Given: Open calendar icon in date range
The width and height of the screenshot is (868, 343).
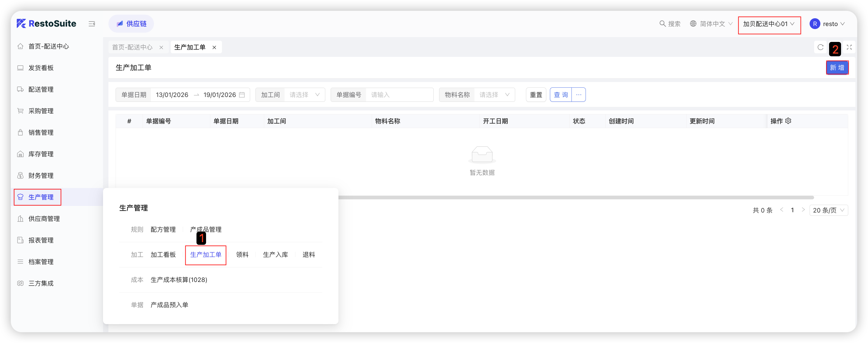Looking at the screenshot, I should pos(242,95).
